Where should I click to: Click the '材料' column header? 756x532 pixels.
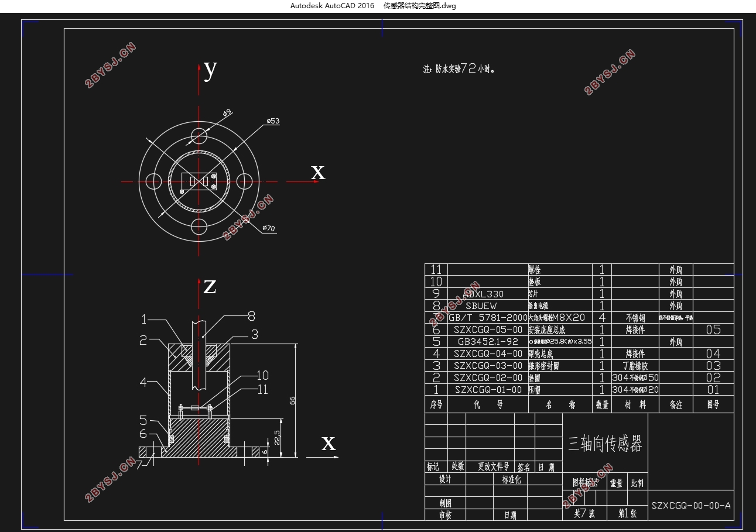click(635, 404)
